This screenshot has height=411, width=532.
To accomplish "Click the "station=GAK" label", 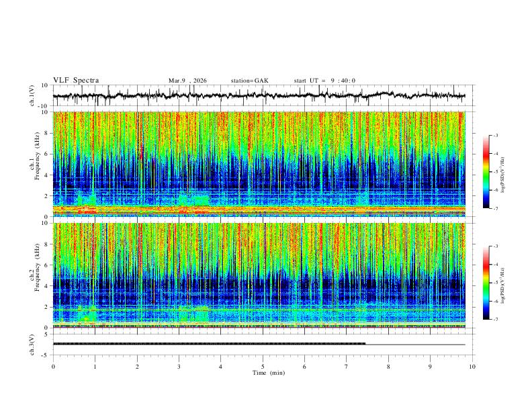I will 249,81.
